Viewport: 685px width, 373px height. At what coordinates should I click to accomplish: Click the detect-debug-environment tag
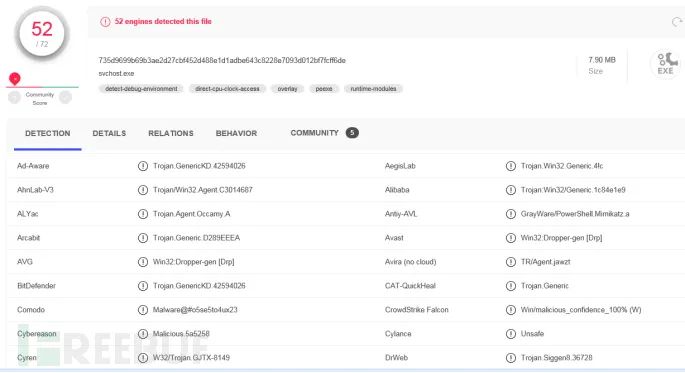141,89
